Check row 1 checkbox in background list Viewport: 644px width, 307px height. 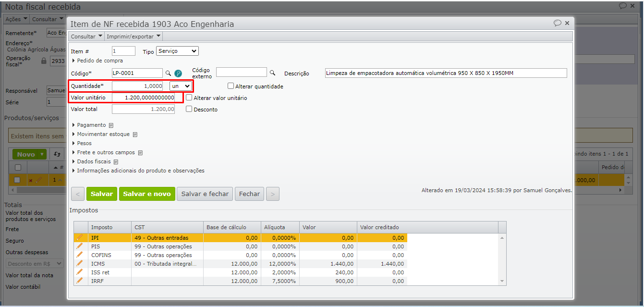pos(17,180)
